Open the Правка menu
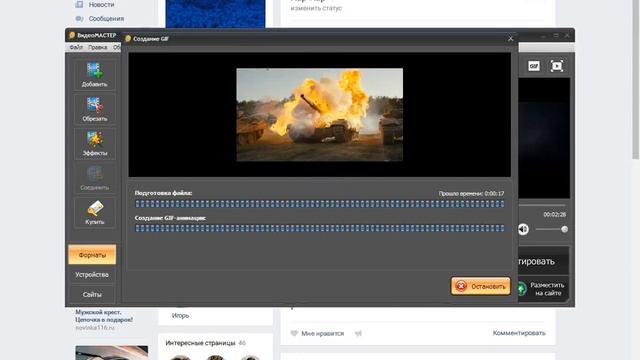The width and height of the screenshot is (640, 360). (x=98, y=47)
